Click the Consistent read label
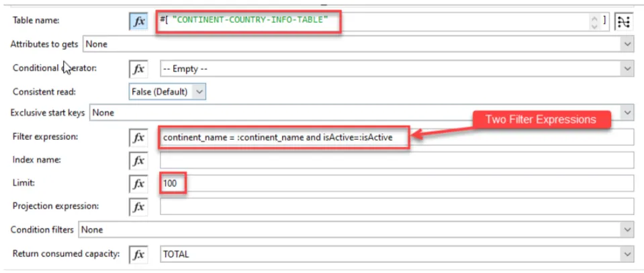 (x=44, y=92)
